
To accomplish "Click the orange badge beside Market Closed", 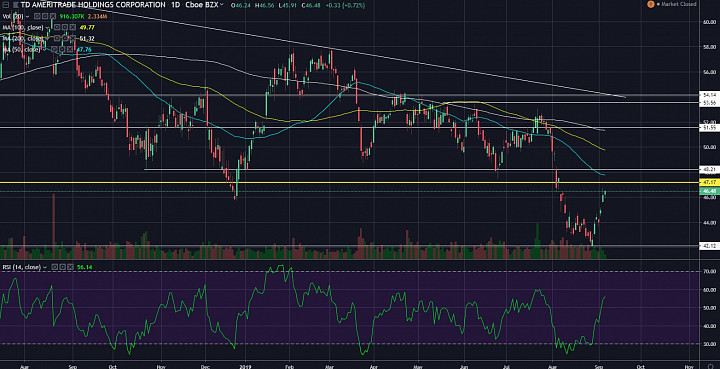I will (x=651, y=4).
